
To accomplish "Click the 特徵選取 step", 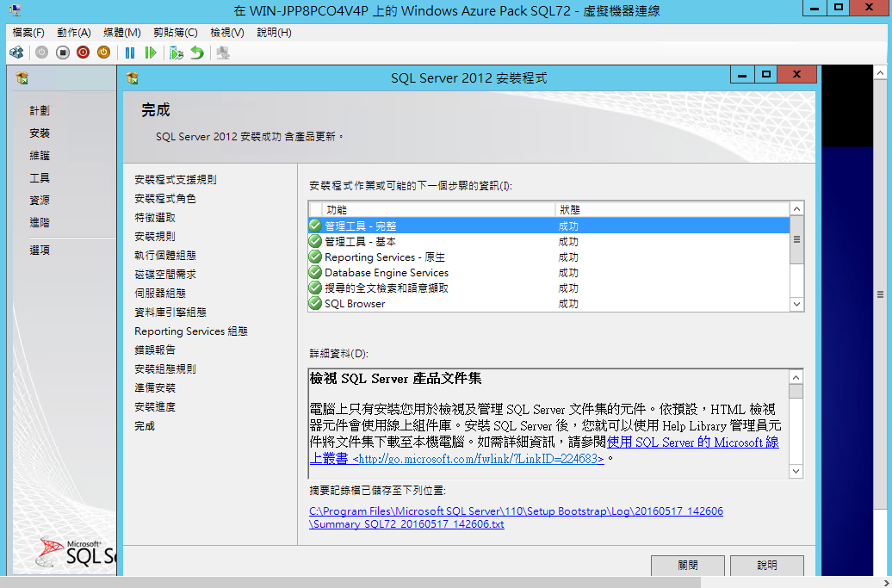I will pyautogui.click(x=155, y=217).
